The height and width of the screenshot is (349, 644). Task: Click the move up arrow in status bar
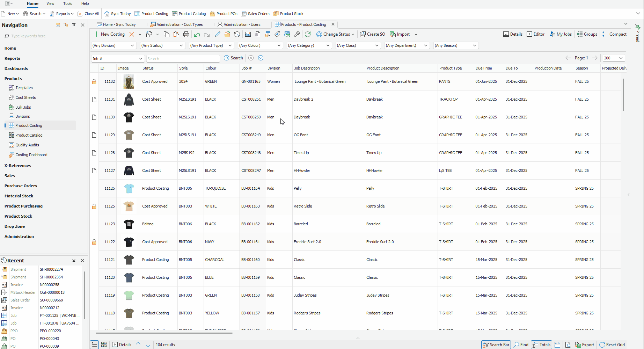[x=138, y=344]
